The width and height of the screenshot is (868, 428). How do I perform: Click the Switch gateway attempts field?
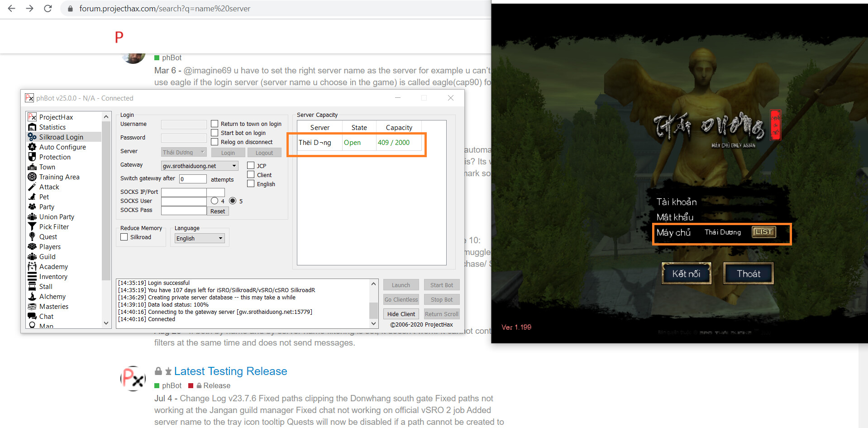point(193,179)
